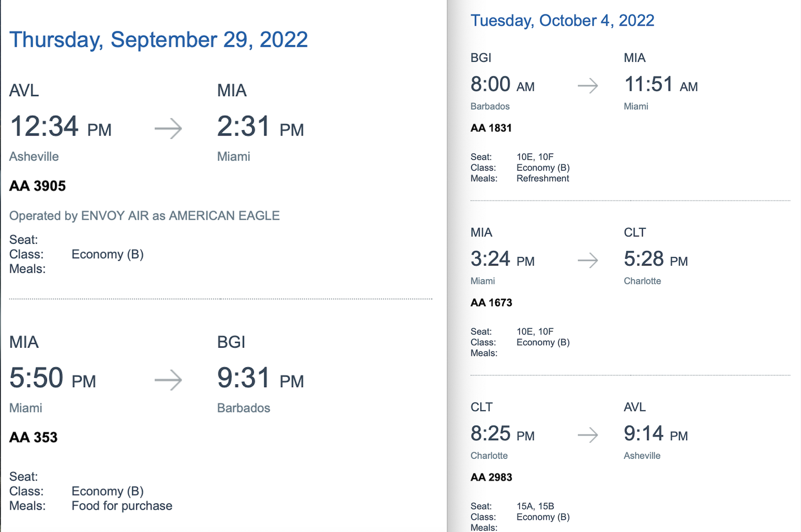Select the Thursday, September 29, 2022 heading

(159, 40)
